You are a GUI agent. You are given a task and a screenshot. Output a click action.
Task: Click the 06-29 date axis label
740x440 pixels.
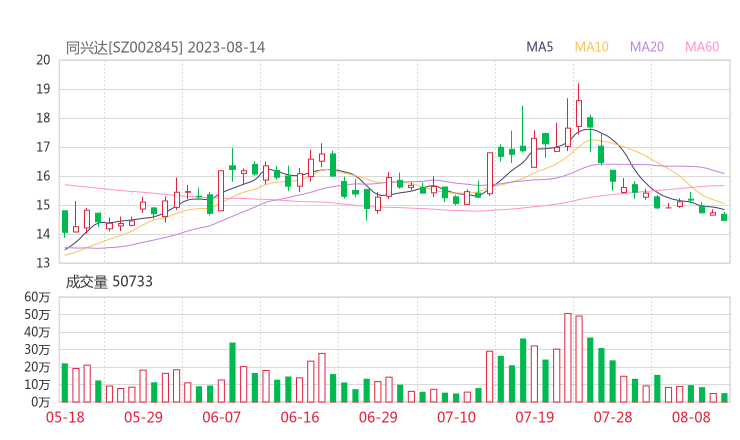pyautogui.click(x=378, y=417)
